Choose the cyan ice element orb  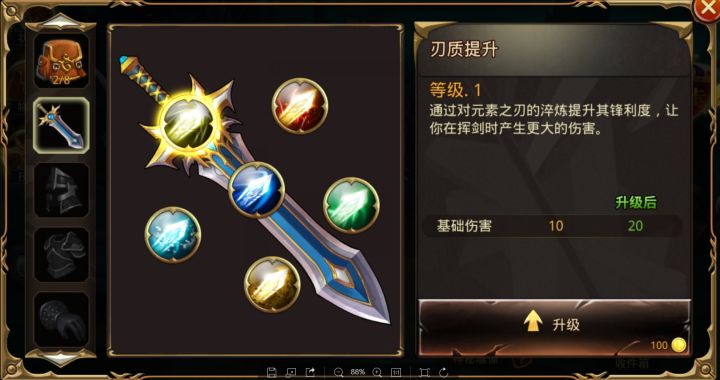(173, 235)
